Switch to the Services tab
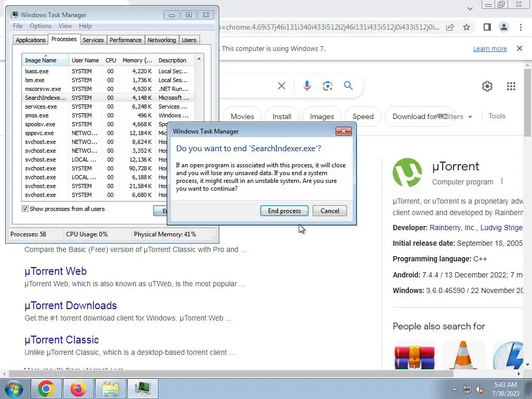Screen dimensions: 532x399 coord(93,40)
